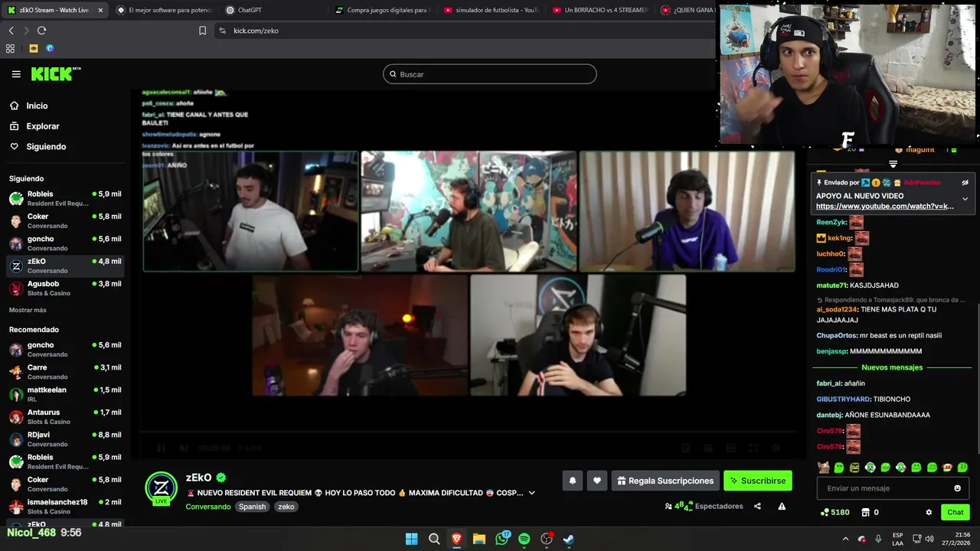Switch to ChatGPT browser tab
This screenshot has height=551, width=980.
tap(250, 10)
